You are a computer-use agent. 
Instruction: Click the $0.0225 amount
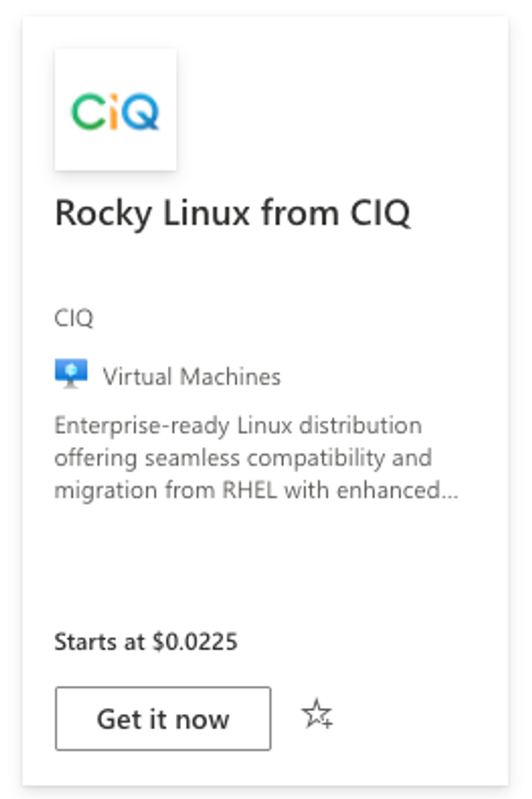click(x=195, y=642)
